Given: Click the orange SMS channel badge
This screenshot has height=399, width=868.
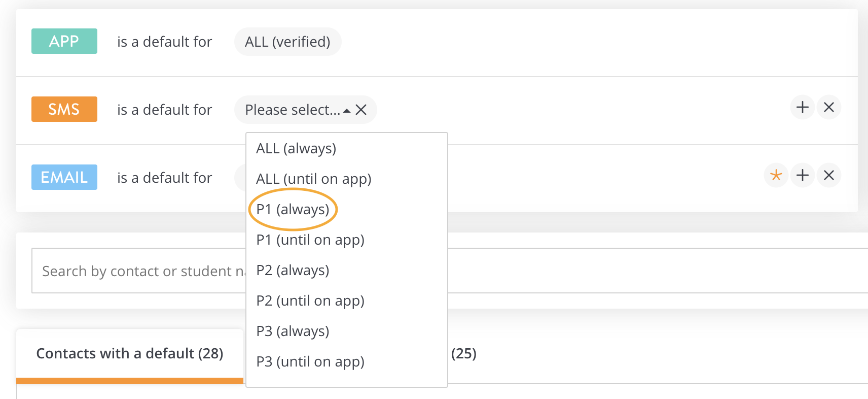Looking at the screenshot, I should pyautogui.click(x=64, y=109).
